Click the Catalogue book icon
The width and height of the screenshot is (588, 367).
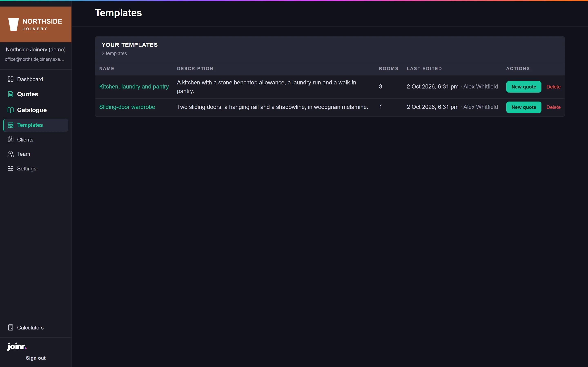(x=10, y=110)
